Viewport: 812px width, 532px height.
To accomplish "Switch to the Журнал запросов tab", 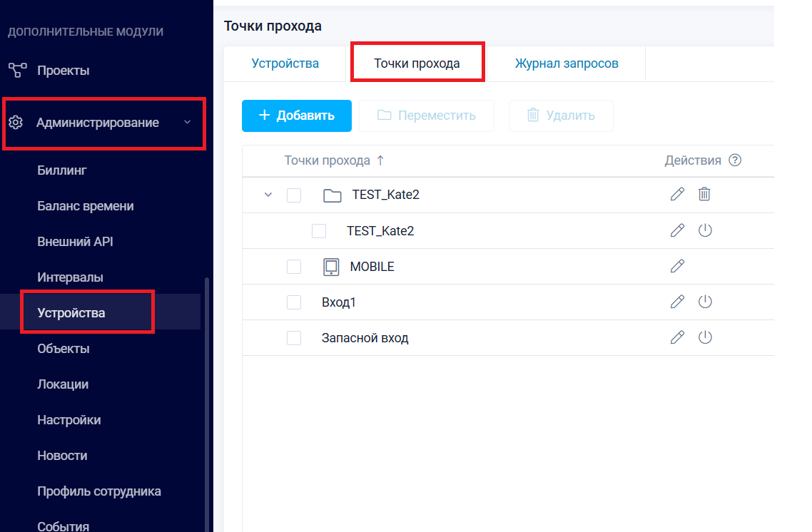I will [x=567, y=63].
